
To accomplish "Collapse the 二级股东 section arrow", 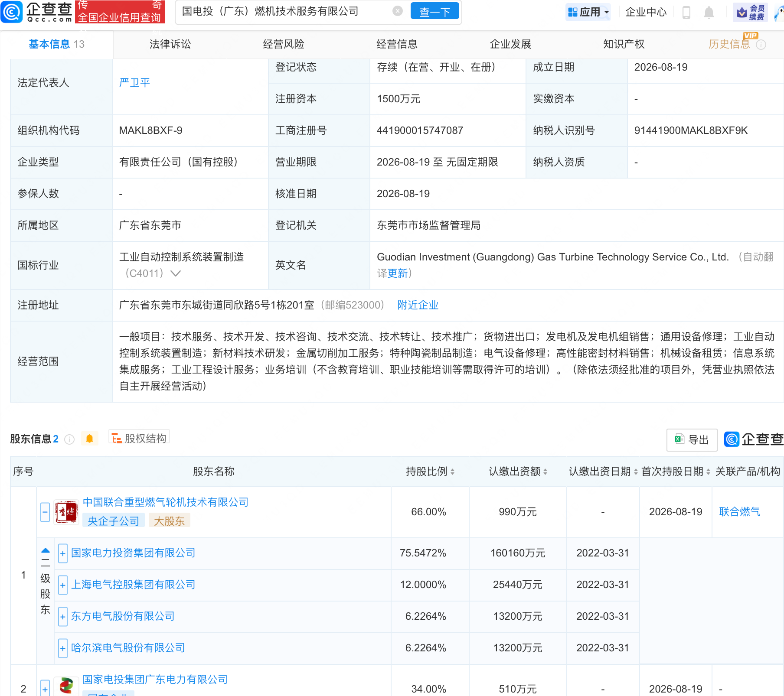I will coord(45,551).
